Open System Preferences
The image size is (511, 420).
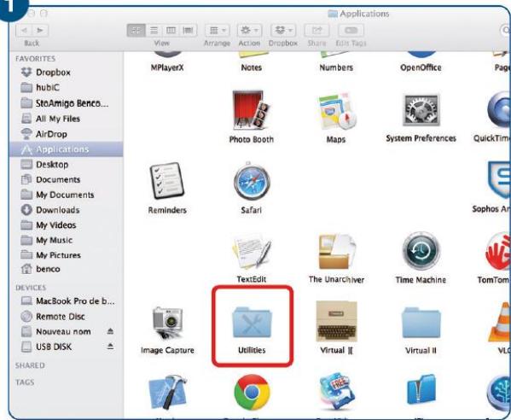pos(421,110)
